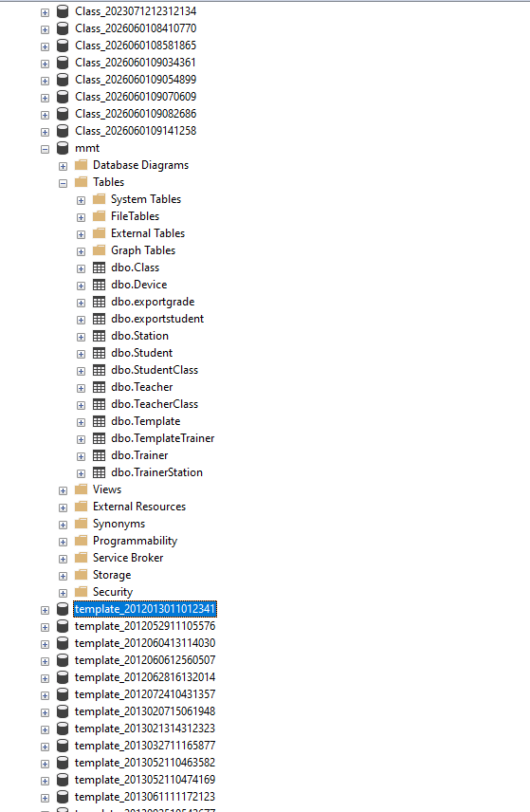This screenshot has height=812, width=530.
Task: Click the table icon for dbo.Station
Action: [x=99, y=336]
